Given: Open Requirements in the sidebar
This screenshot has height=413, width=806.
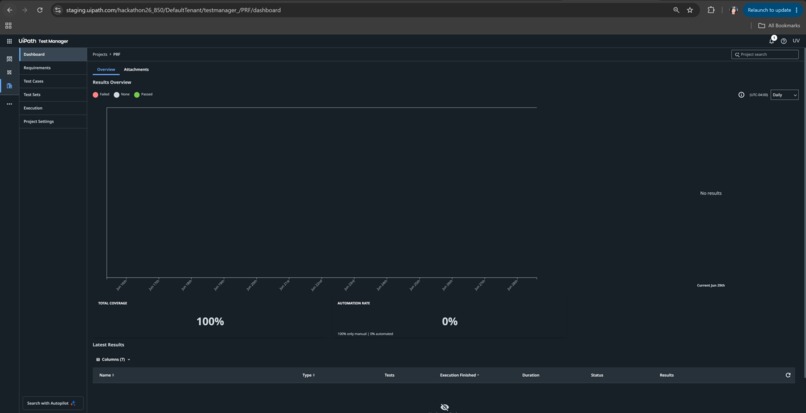Looking at the screenshot, I should [53, 68].
